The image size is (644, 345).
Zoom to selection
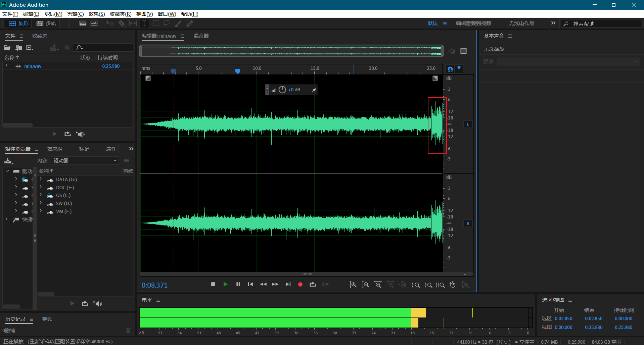click(440, 285)
